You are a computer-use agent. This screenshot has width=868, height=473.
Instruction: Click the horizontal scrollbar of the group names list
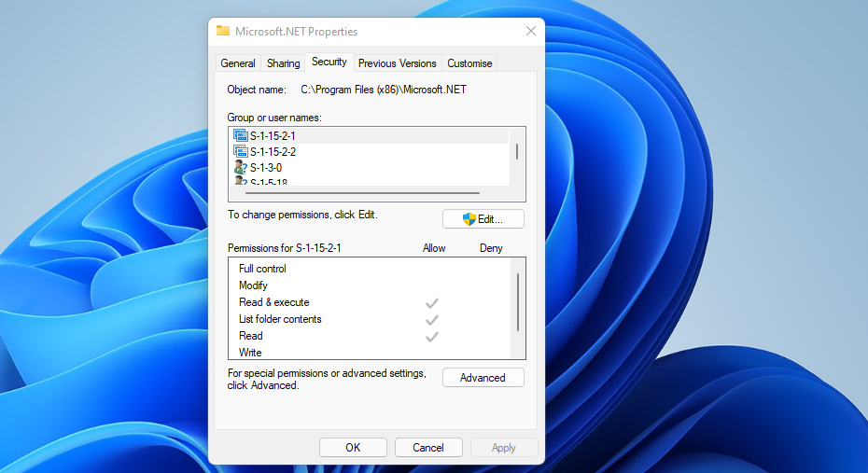click(362, 193)
